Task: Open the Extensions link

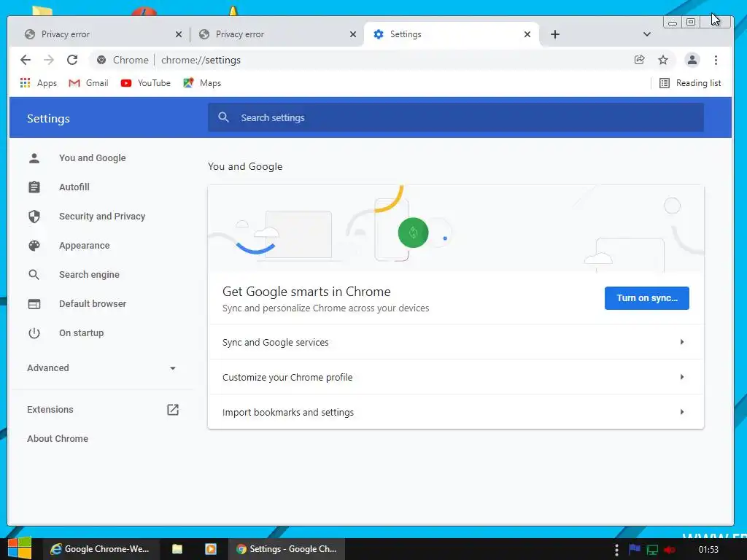Action: (x=50, y=410)
